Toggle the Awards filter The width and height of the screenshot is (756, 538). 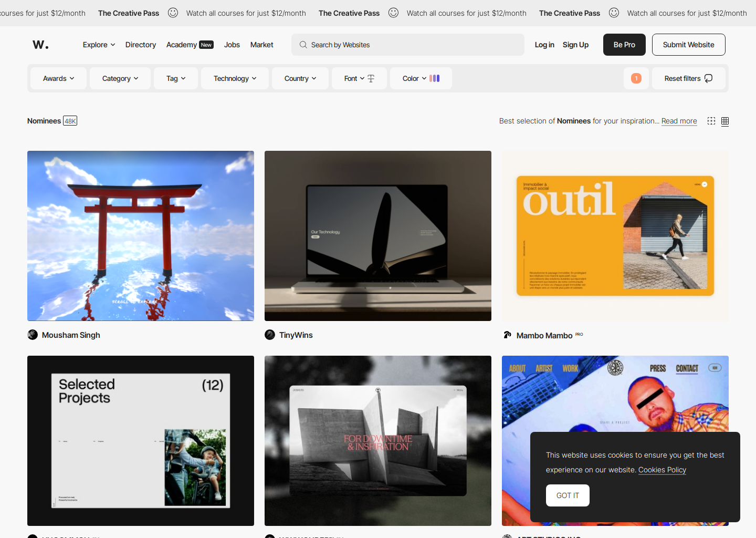tap(58, 78)
